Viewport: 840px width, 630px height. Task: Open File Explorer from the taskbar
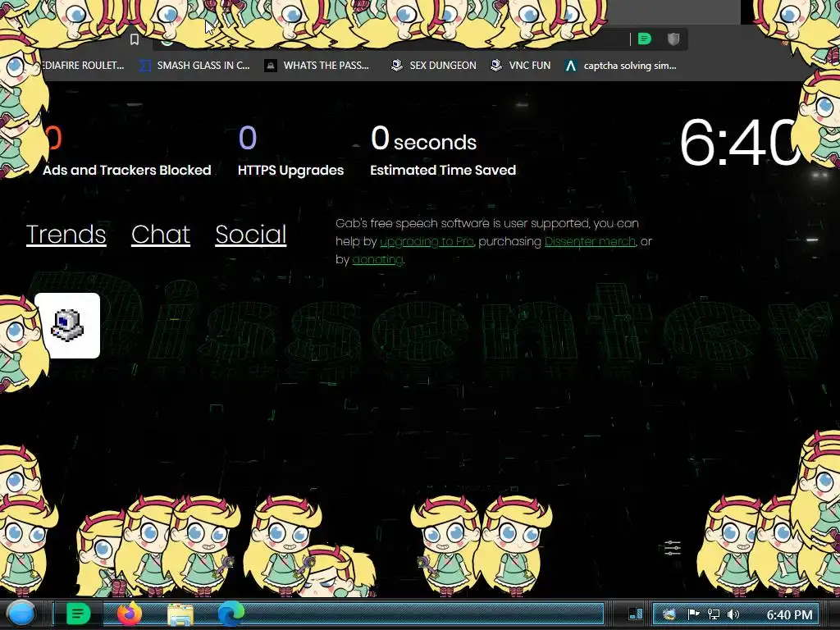(180, 614)
